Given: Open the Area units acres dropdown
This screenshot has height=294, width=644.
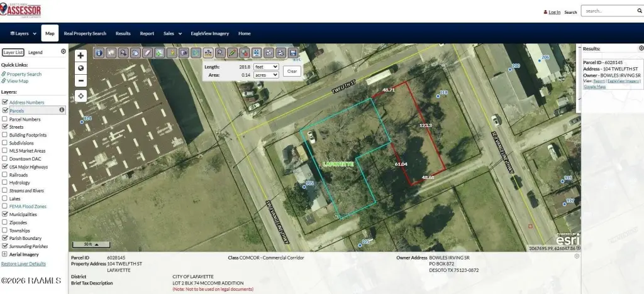Looking at the screenshot, I should (x=266, y=75).
